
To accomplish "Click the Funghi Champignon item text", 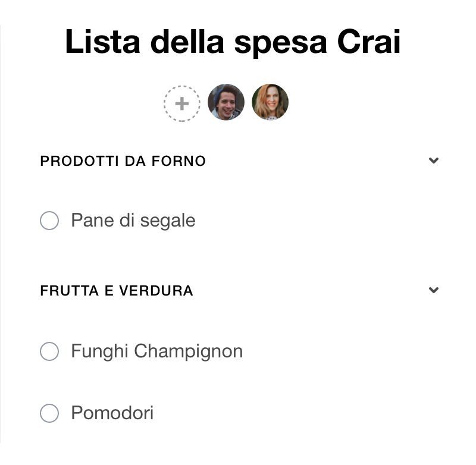I will [156, 351].
